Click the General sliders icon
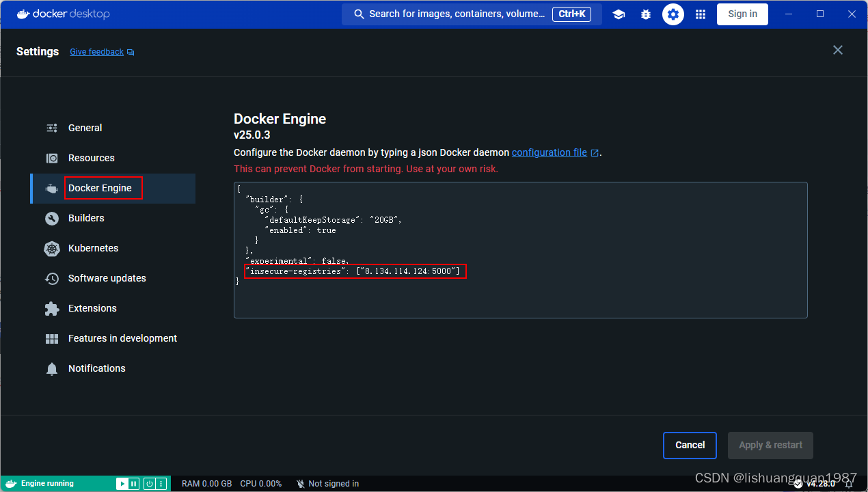 click(x=52, y=128)
